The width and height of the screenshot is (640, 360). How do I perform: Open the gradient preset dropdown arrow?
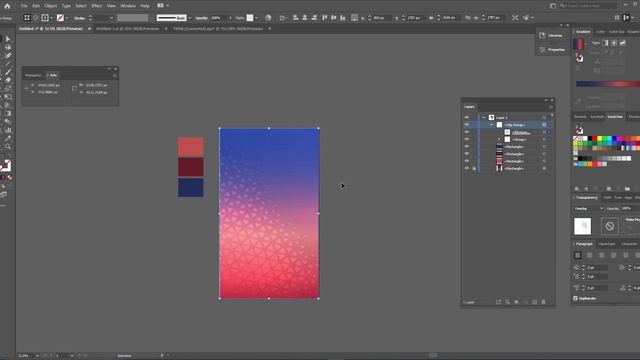point(586,44)
